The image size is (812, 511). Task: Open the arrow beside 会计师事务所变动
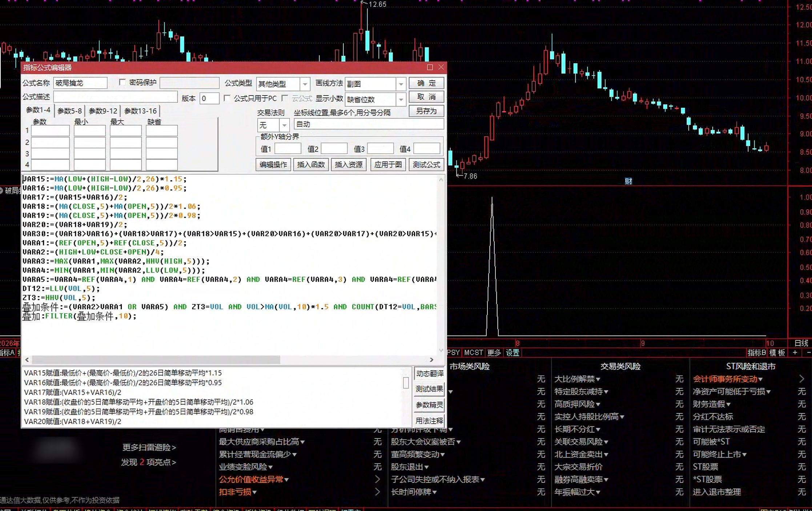(801, 379)
